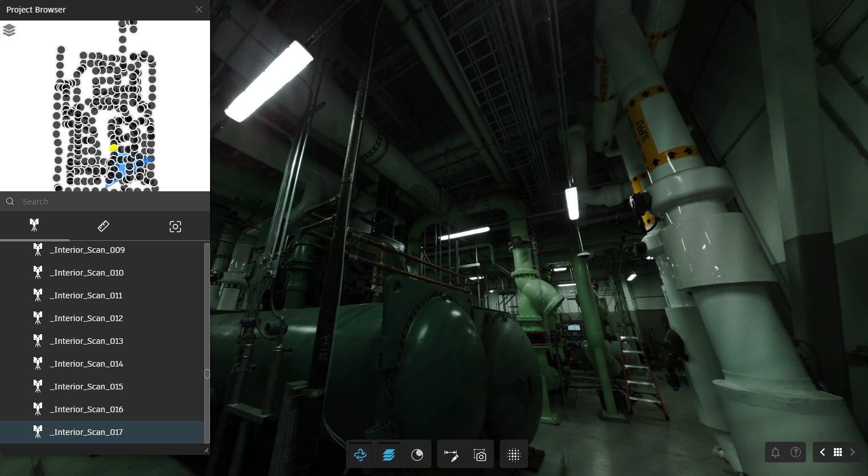868x476 pixels.
Task: Select _Interior_Scan_013 from the scan list
Action: click(87, 340)
